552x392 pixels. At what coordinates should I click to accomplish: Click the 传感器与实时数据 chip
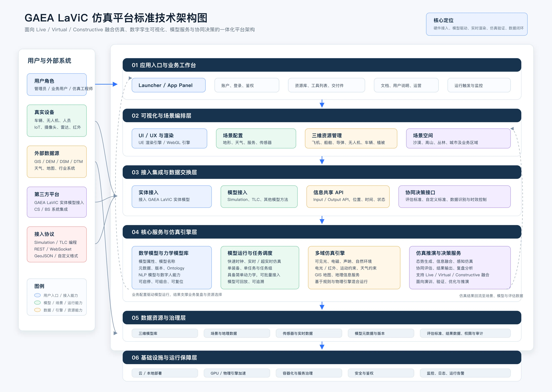click(309, 333)
